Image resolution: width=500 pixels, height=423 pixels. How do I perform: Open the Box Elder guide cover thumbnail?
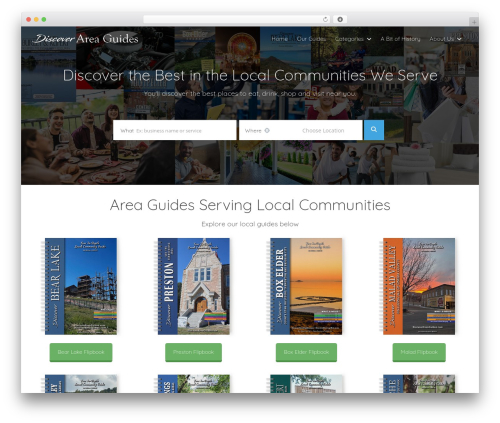coord(304,286)
